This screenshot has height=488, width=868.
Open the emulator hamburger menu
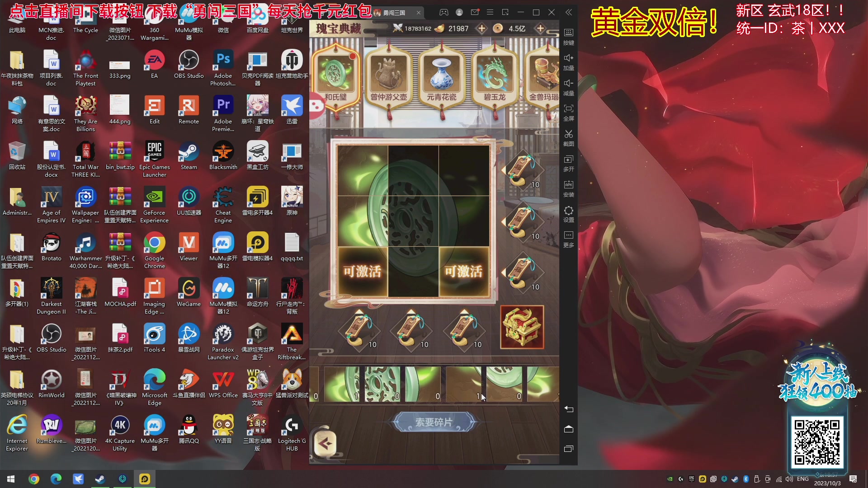click(x=490, y=13)
